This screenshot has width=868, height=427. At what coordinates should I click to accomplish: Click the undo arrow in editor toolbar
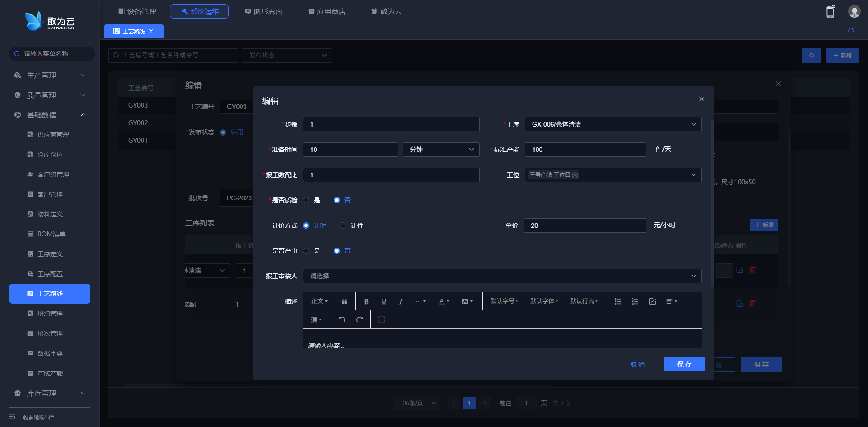(x=342, y=319)
